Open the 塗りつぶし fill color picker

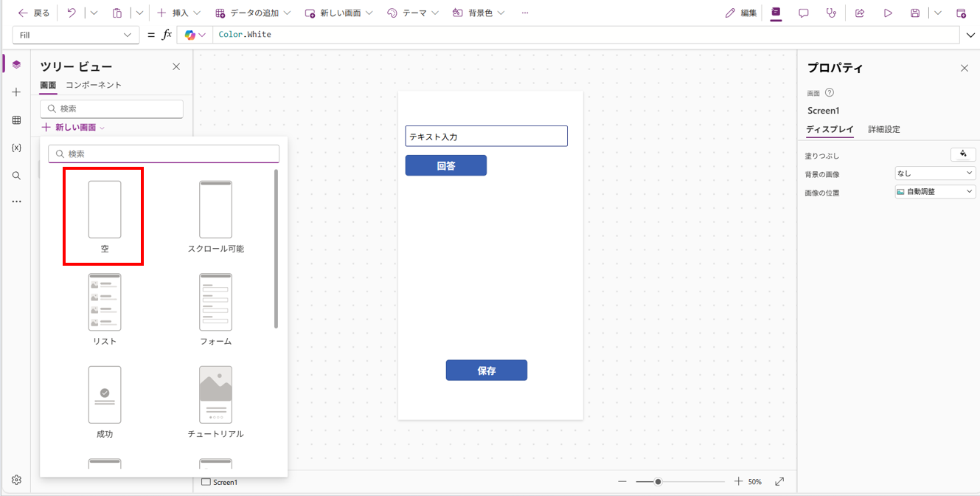pos(963,154)
